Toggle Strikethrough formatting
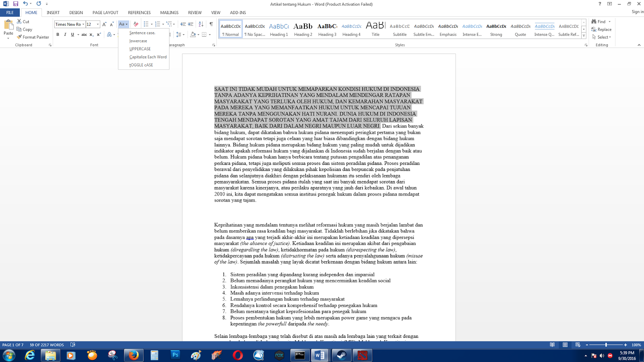Screen dimensions: 644x362 [84, 35]
